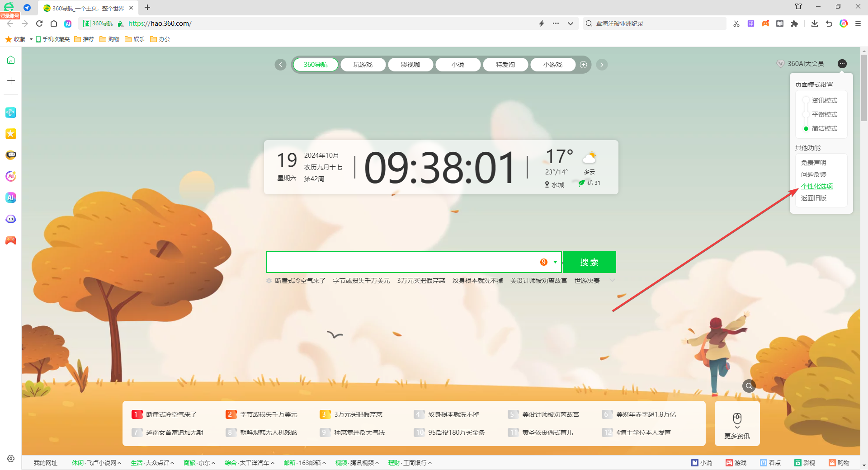The height and width of the screenshot is (470, 868).
Task: Click the sidebar plus add icon
Action: click(11, 80)
